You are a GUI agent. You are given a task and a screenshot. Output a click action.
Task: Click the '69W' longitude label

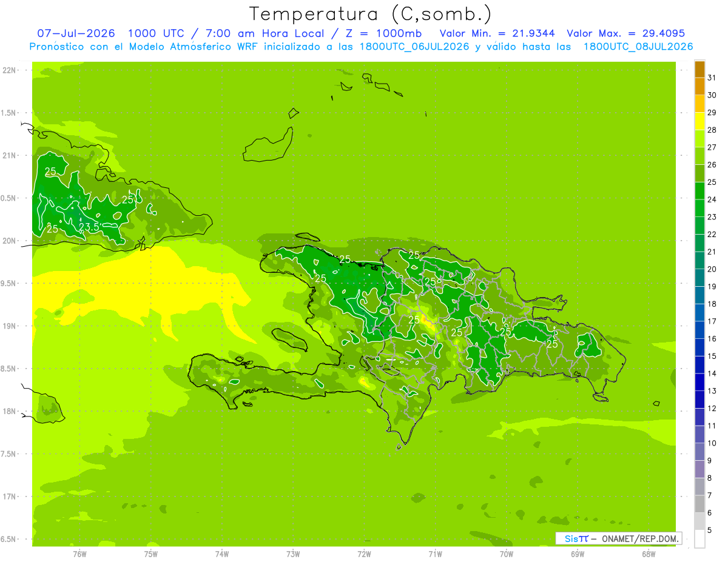coord(578,554)
